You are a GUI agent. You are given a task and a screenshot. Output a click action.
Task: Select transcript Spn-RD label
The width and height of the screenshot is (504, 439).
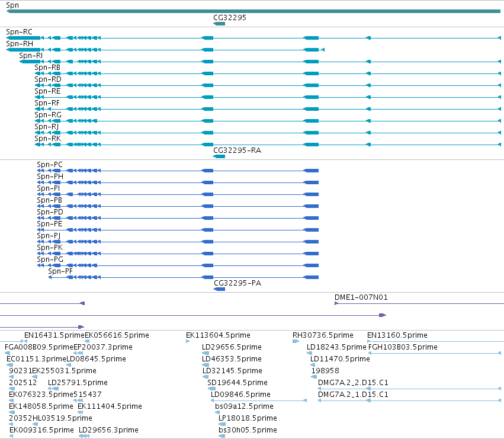coord(47,79)
